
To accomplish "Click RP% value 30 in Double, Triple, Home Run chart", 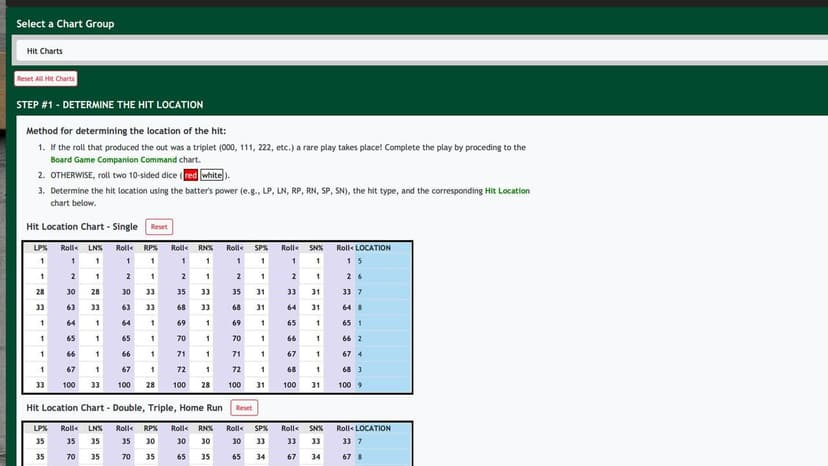I will click(x=150, y=442).
